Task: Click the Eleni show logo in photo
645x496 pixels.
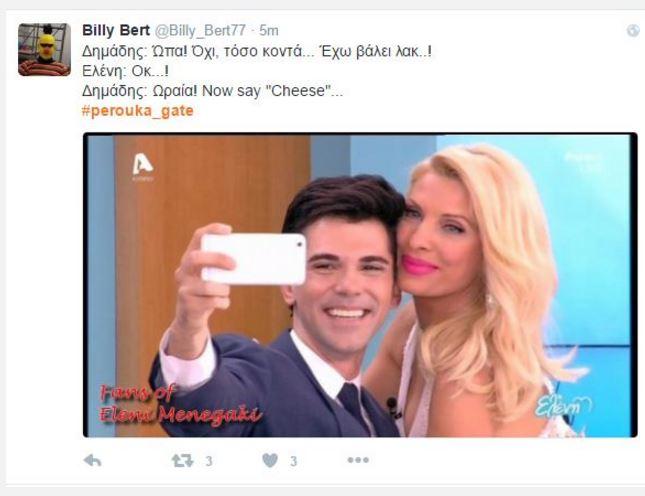Action: point(563,405)
